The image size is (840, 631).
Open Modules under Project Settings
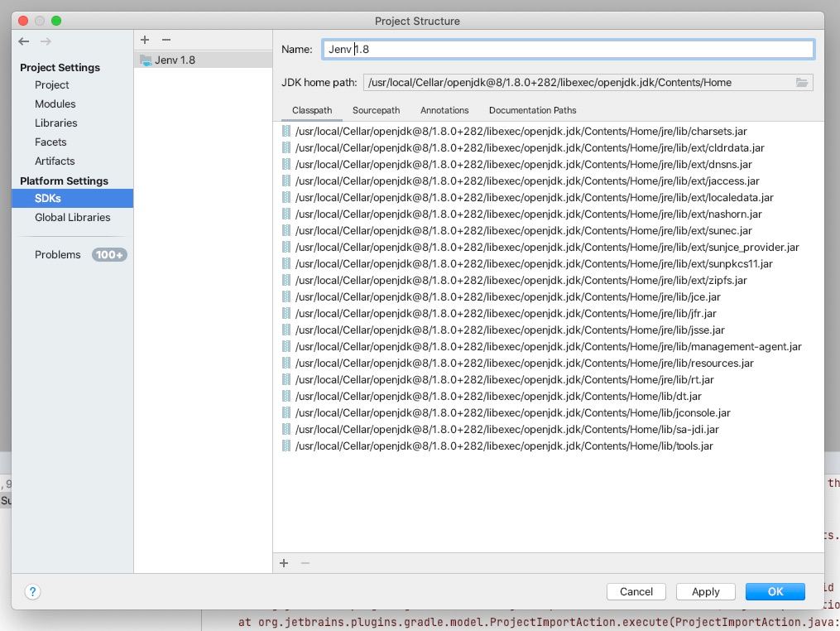coord(55,104)
